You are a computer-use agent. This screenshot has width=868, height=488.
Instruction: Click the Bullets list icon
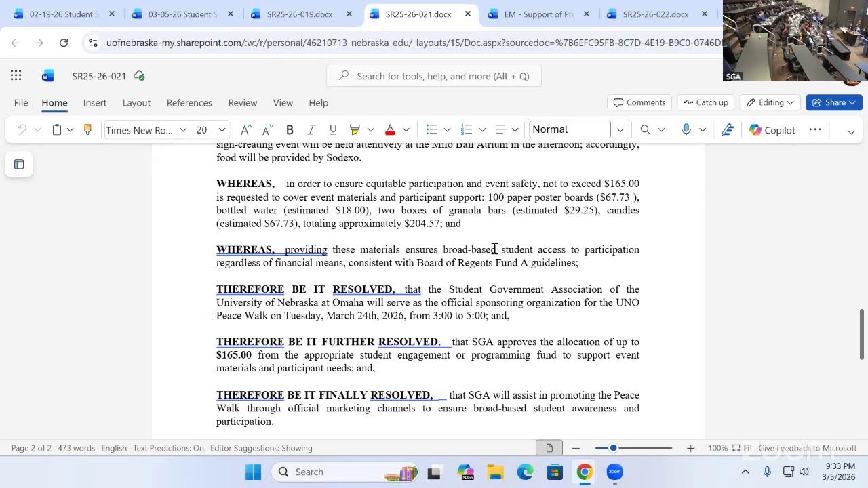[431, 129]
